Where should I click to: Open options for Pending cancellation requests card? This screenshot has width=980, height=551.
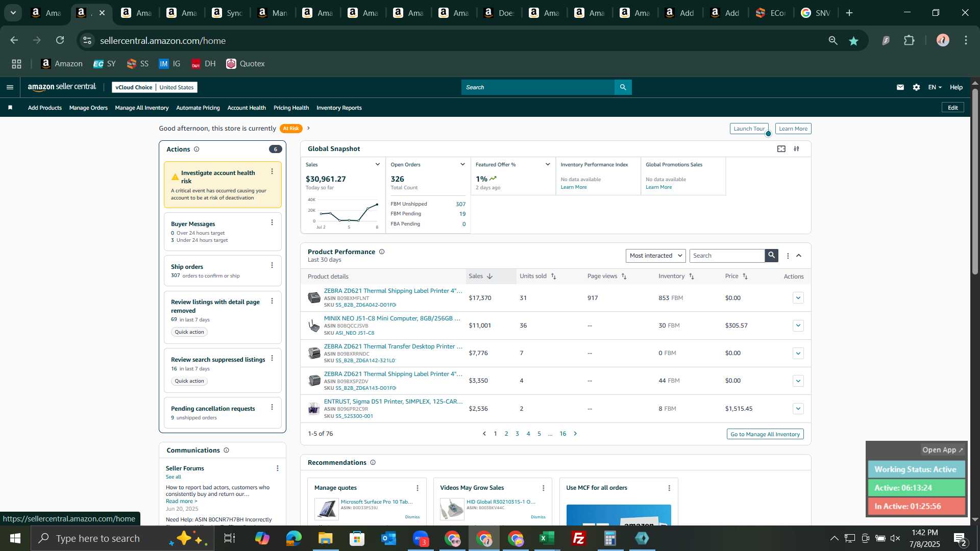(x=272, y=407)
